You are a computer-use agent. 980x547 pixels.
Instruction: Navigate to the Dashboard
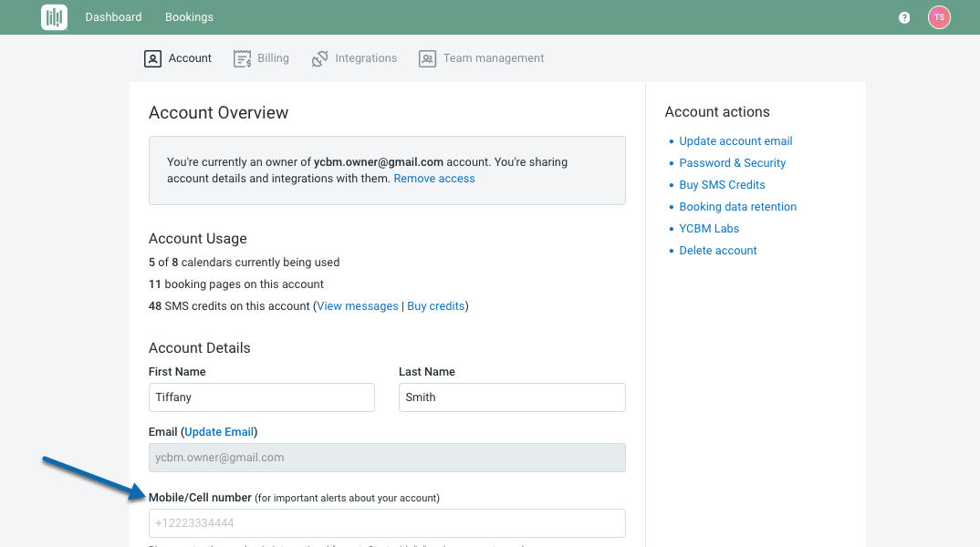(x=113, y=16)
